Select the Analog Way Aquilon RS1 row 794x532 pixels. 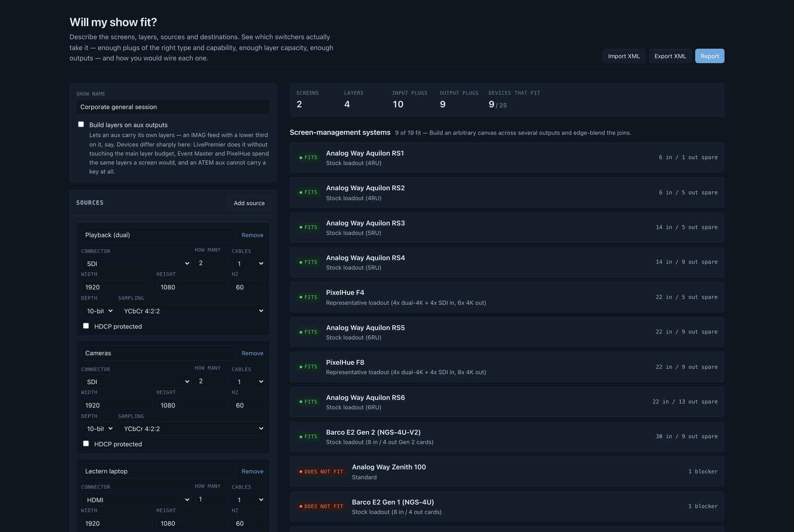pyautogui.click(x=507, y=158)
